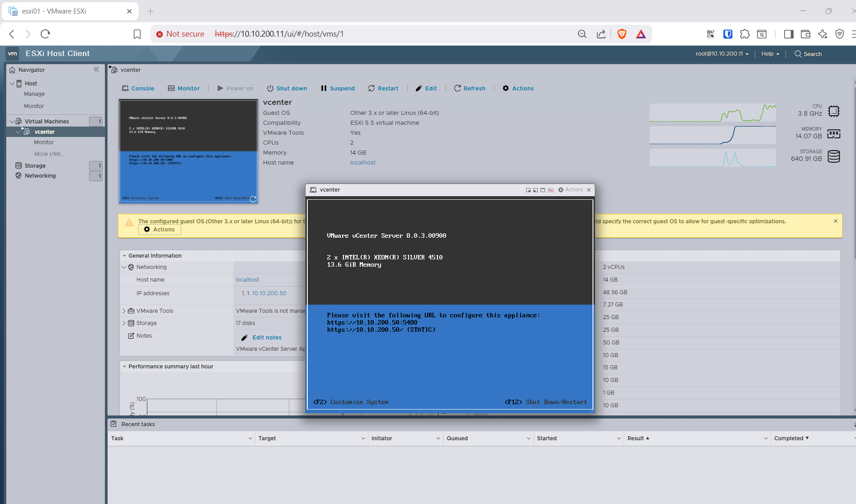Maximize the vcenter console window

(543, 190)
